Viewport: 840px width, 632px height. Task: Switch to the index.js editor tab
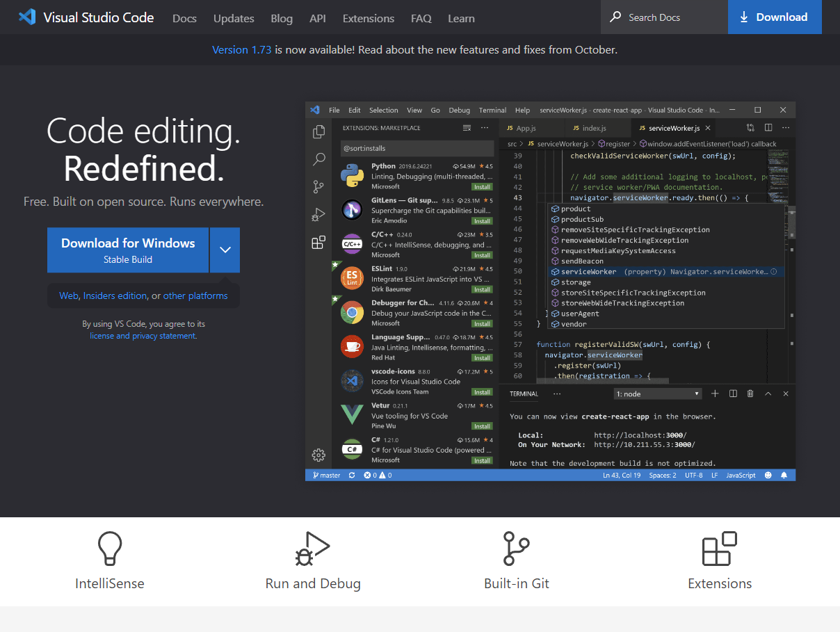tap(598, 128)
